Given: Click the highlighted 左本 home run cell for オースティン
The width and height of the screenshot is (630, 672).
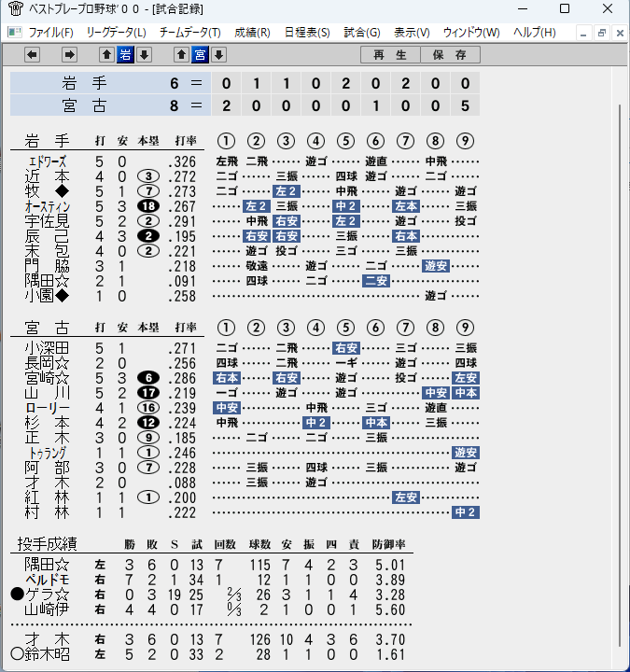Looking at the screenshot, I should click(x=405, y=206).
